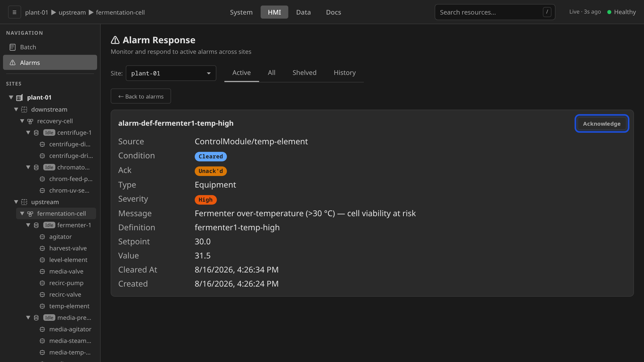Screen dimensions: 644x362
Task: Click the fermentation-cell breadcrumb
Action: 120,12
